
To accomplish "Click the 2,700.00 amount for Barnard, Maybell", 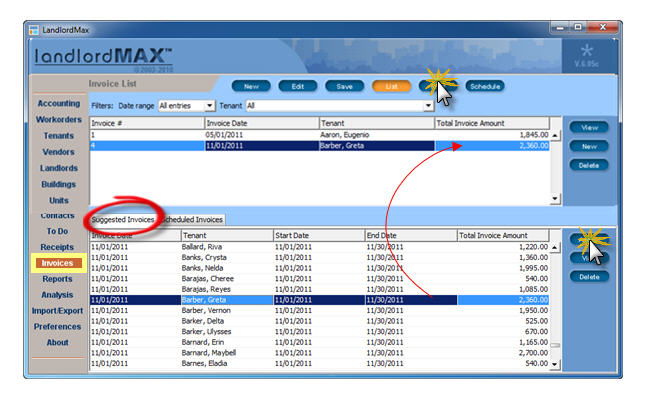I will pyautogui.click(x=533, y=353).
